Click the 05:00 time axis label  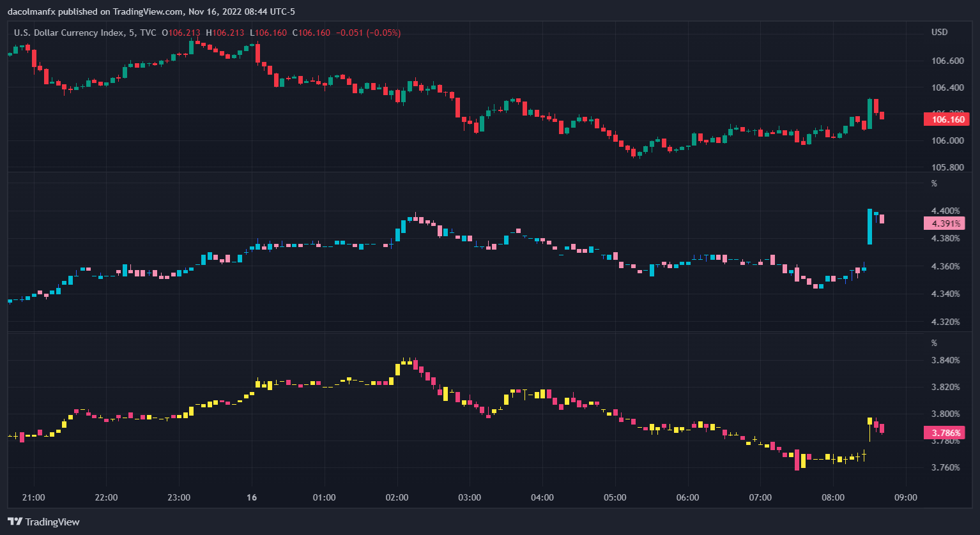615,497
